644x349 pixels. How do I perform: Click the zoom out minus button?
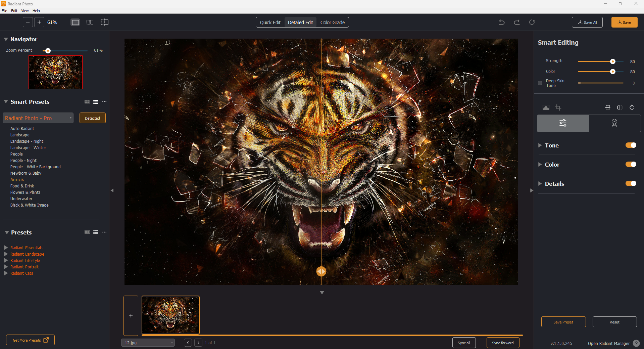(28, 22)
